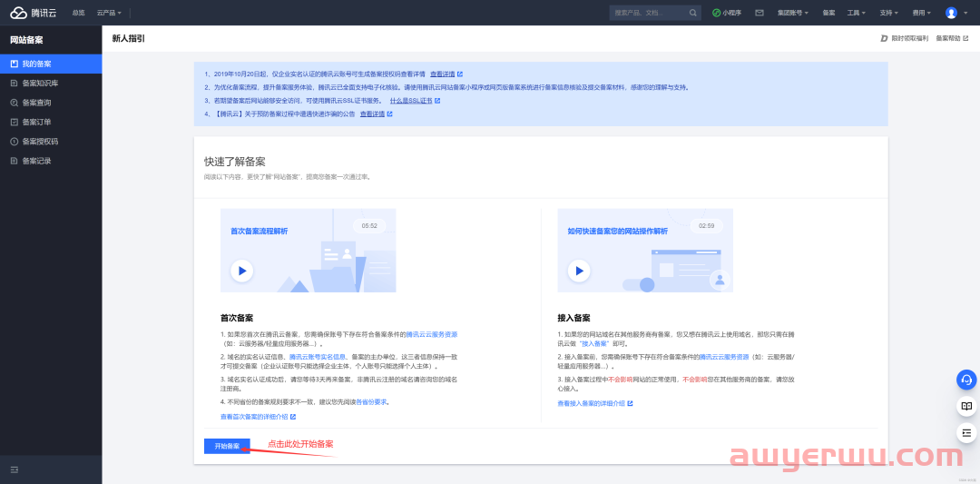Open the 总览 overview page
Image resolution: width=980 pixels, height=484 pixels.
(78, 13)
